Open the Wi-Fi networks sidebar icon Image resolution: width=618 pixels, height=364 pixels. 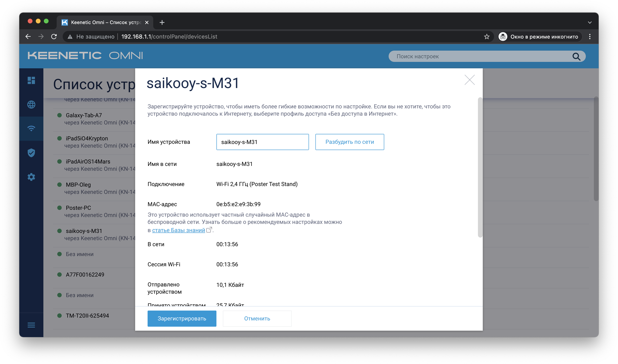coord(31,129)
